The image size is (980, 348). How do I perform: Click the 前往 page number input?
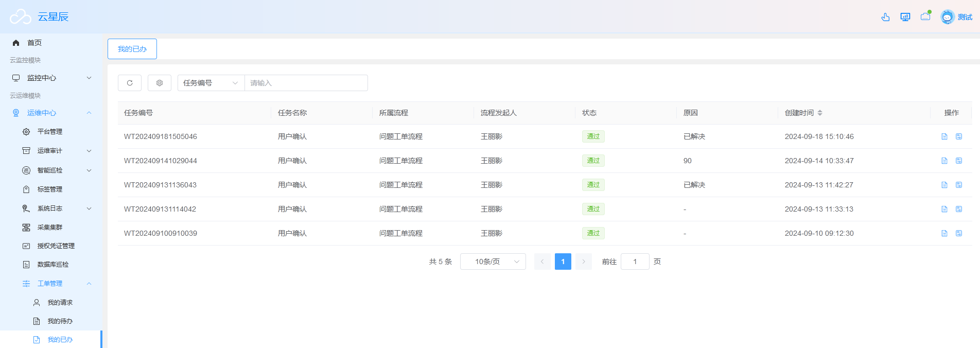(x=635, y=262)
